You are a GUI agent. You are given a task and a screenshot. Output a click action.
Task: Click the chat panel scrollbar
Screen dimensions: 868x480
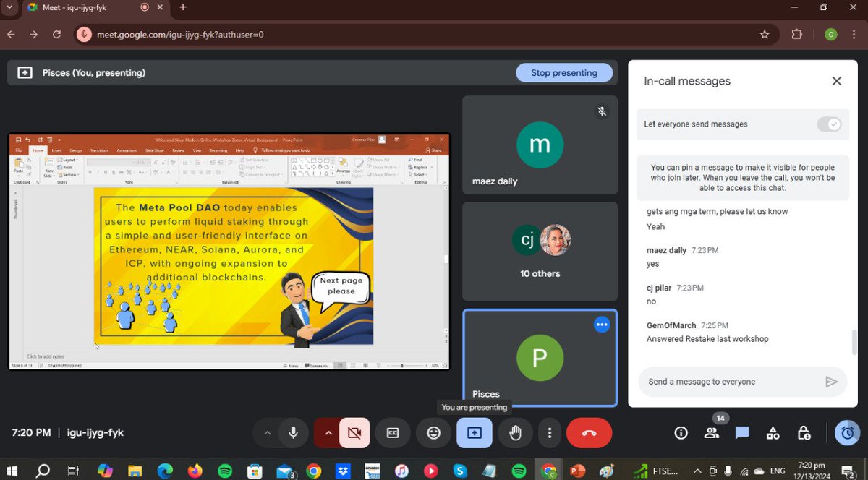(x=854, y=342)
